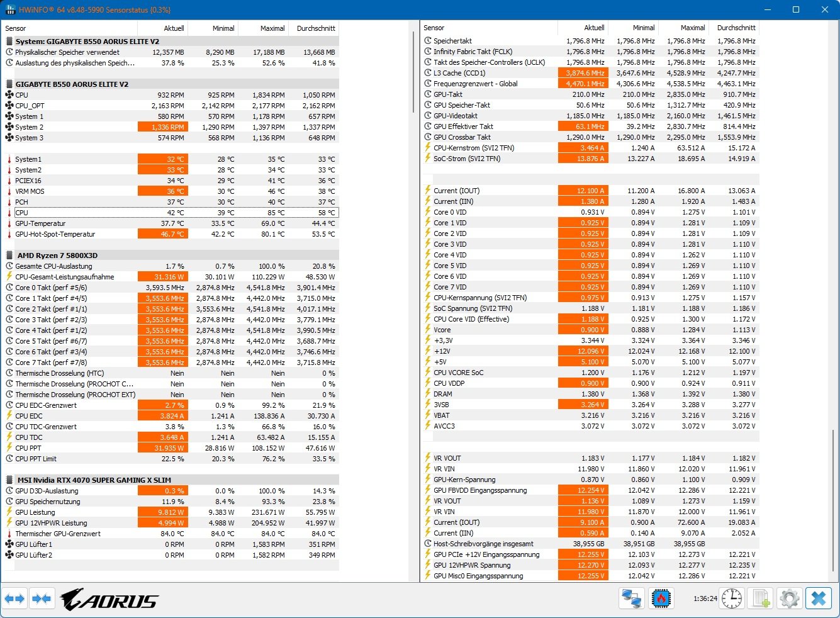Select the GPU D3D-Auslastung row

[x=171, y=491]
